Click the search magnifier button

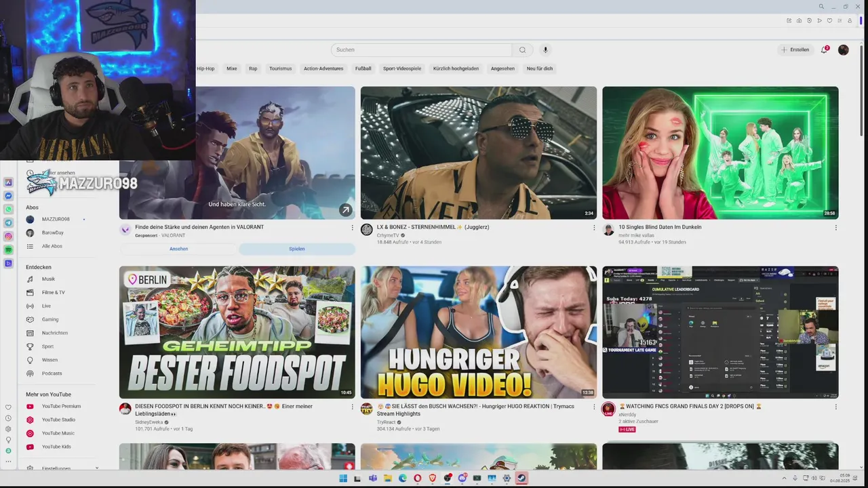[522, 49]
